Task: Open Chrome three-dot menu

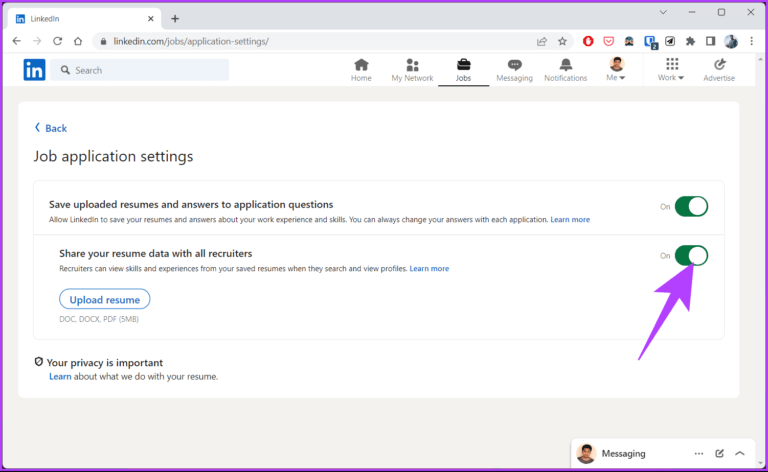Action: 751,42
